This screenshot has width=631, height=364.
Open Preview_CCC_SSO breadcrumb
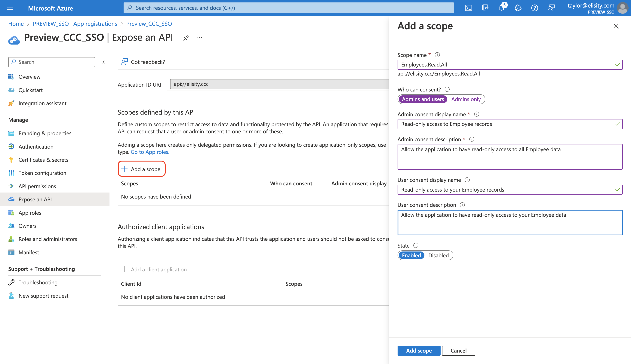point(149,24)
